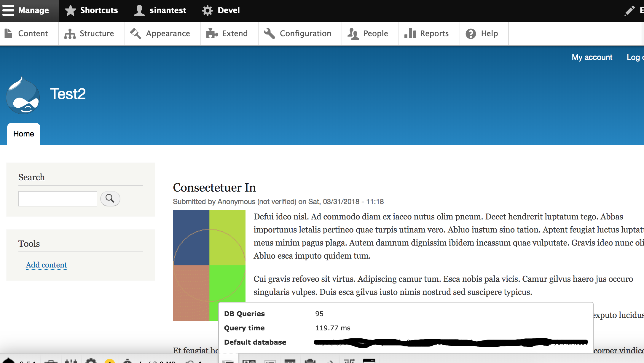
Task: Click the Appearance paintbrush icon
Action: pos(135,33)
